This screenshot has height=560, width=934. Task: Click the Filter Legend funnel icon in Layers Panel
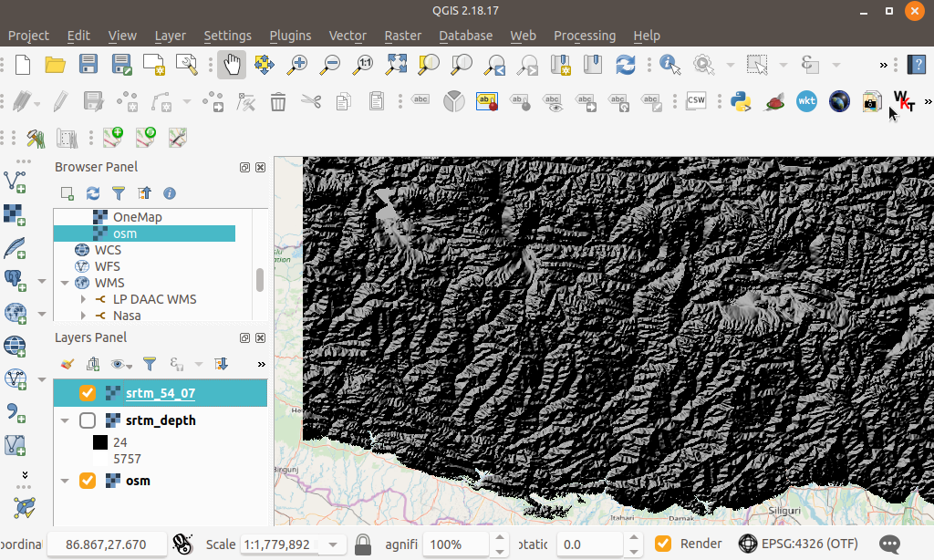(x=150, y=363)
